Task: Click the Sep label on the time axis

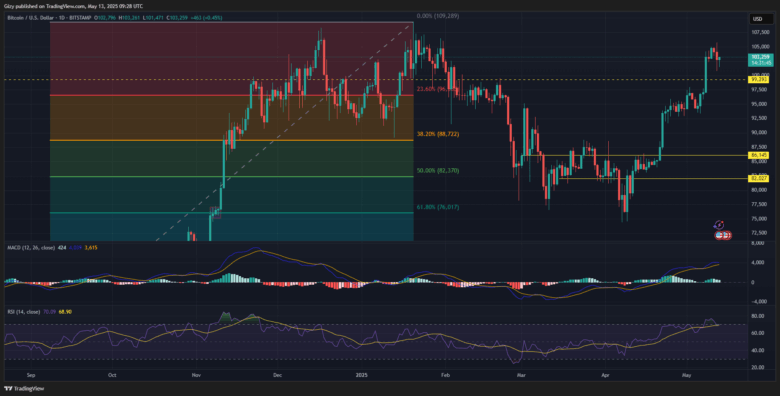Action: coord(30,376)
